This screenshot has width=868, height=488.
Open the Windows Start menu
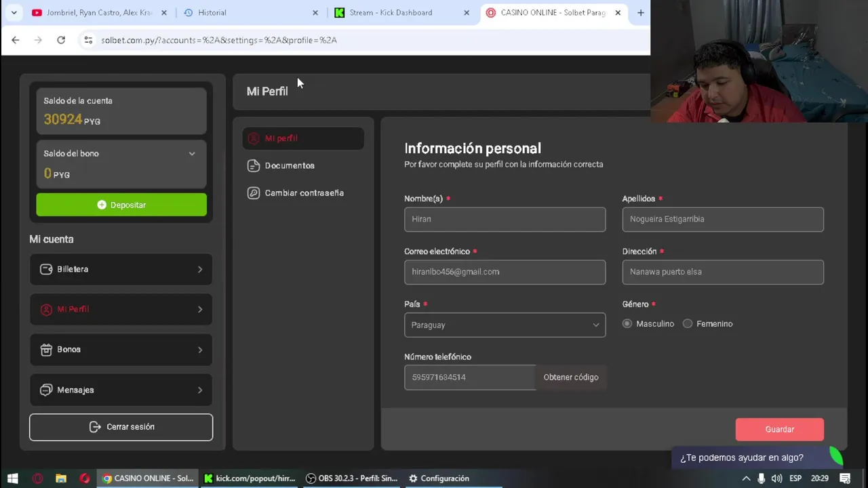[x=12, y=479]
